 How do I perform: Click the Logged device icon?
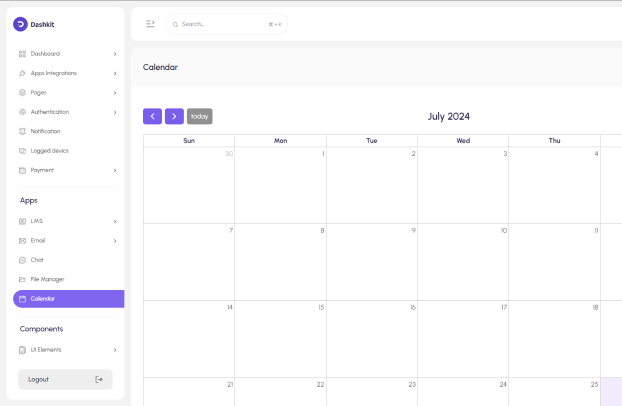coord(22,151)
